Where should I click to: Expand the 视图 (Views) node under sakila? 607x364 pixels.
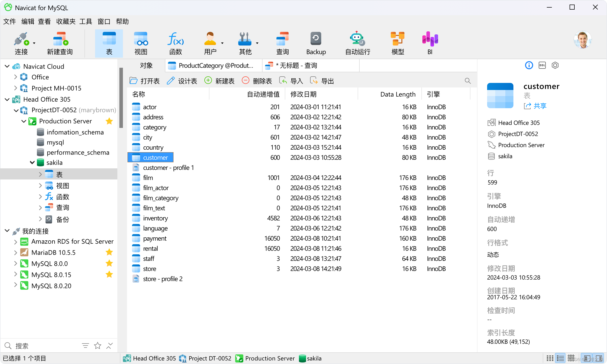click(41, 186)
